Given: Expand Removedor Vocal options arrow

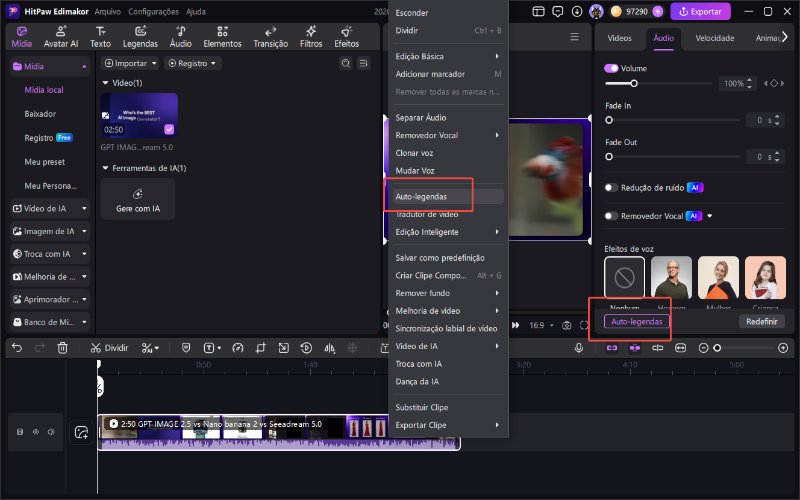Looking at the screenshot, I should tap(709, 216).
